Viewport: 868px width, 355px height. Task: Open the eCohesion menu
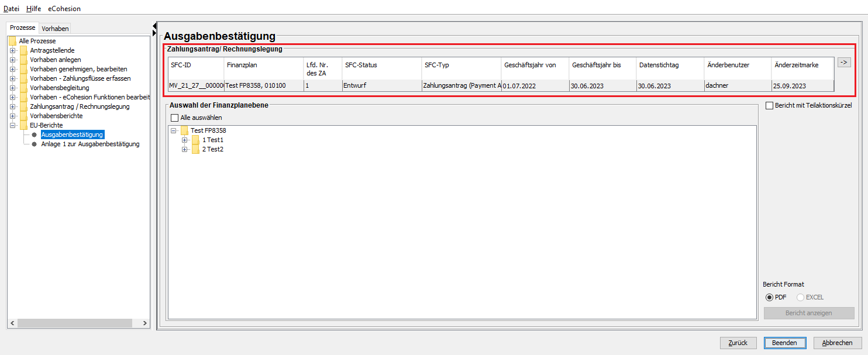click(64, 9)
